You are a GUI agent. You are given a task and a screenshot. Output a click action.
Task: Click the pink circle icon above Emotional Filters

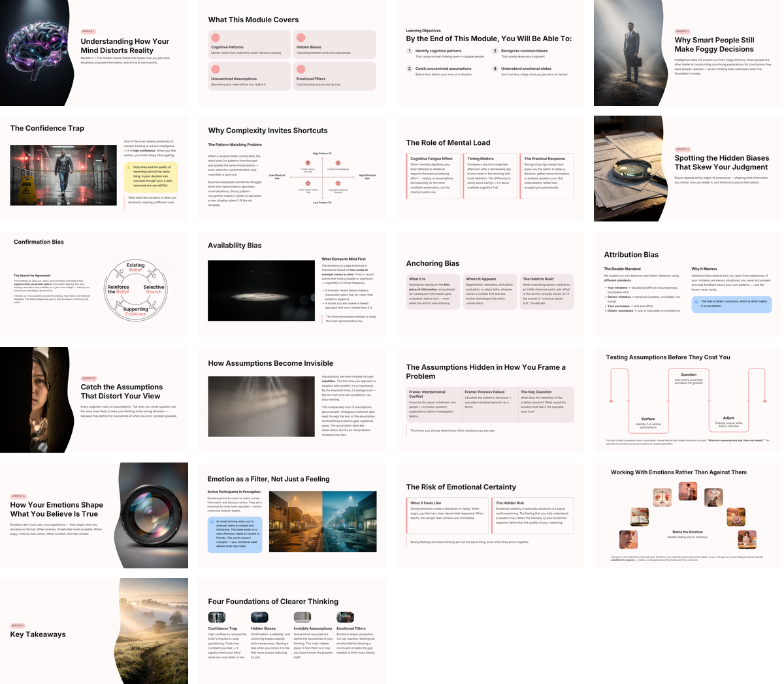tap(301, 69)
